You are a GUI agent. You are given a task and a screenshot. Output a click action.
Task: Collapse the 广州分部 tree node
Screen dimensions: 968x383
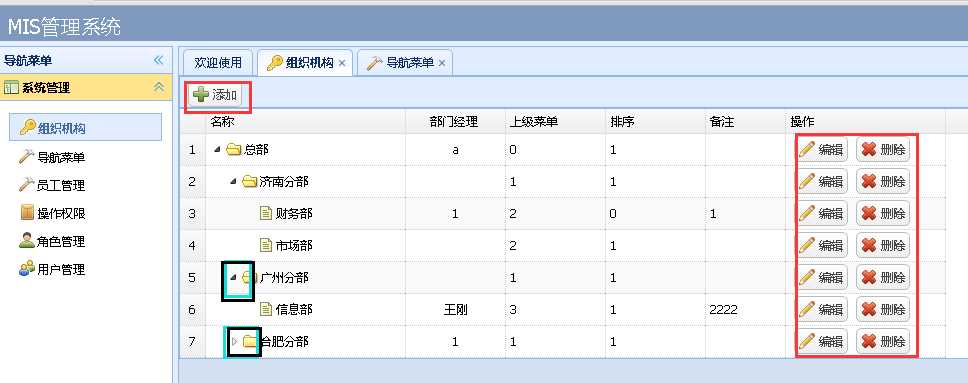tap(233, 277)
